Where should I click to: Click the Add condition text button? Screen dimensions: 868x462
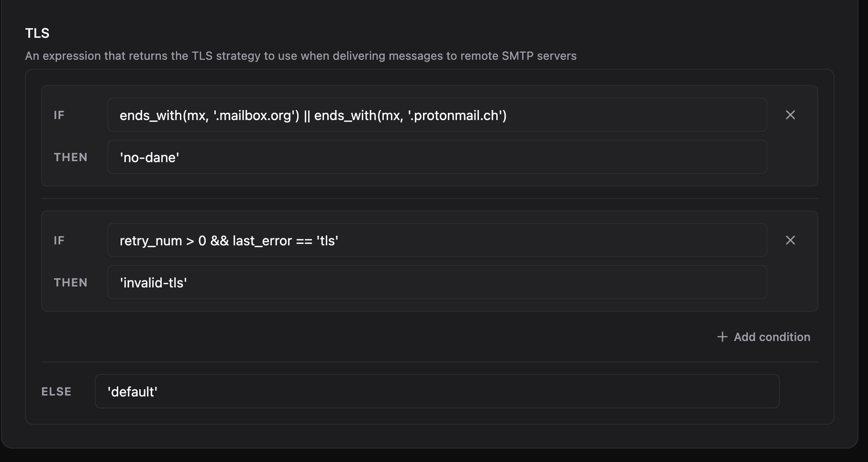click(x=772, y=337)
